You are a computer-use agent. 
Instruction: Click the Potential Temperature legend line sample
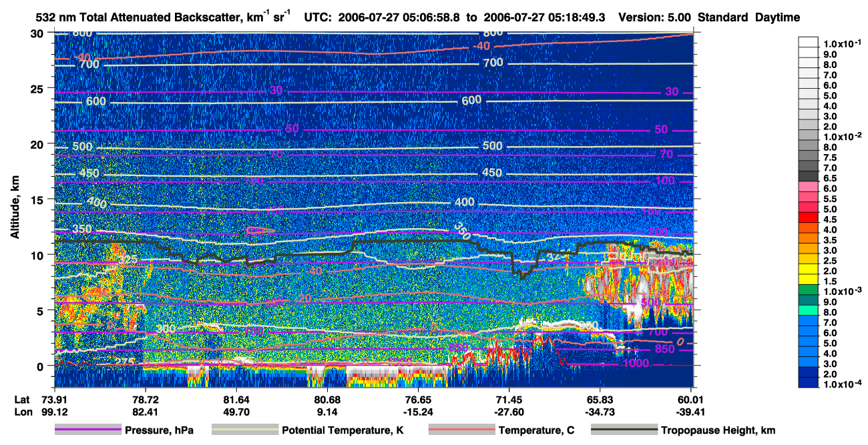coord(244,430)
